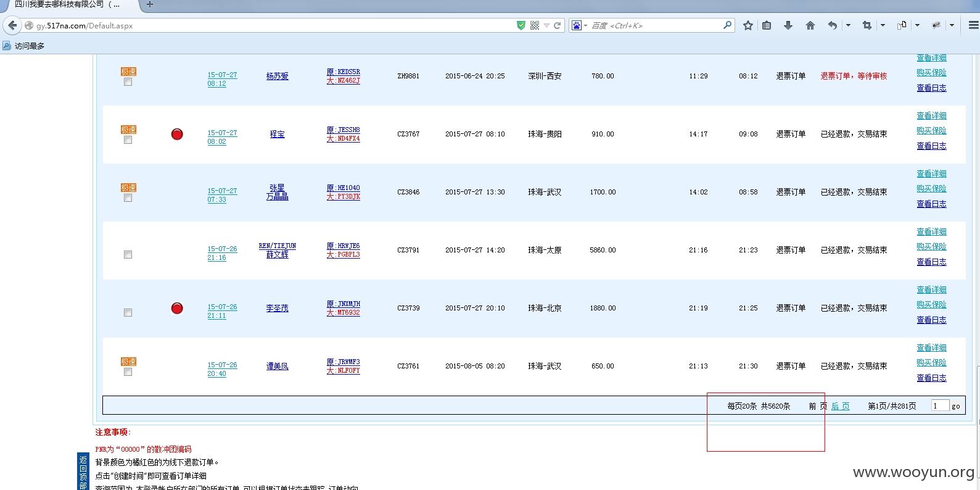This screenshot has height=490, width=980.
Task: Click the 访问最多 bookmark icon
Action: tap(7, 46)
